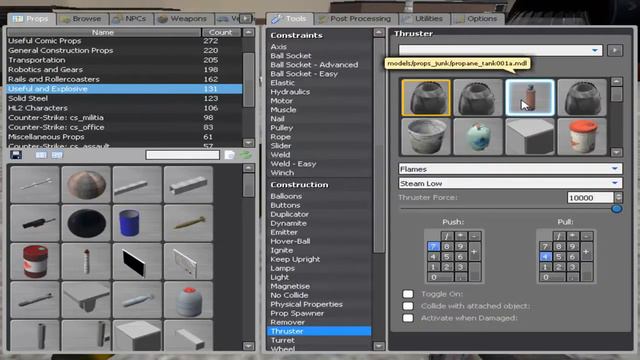Screen dimensions: 640x360
Task: Spawn the bullet-shaped brass prop
Action: point(188,223)
